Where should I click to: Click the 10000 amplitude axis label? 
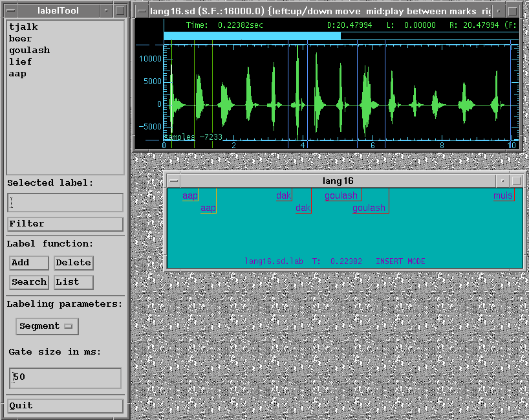[x=151, y=59]
